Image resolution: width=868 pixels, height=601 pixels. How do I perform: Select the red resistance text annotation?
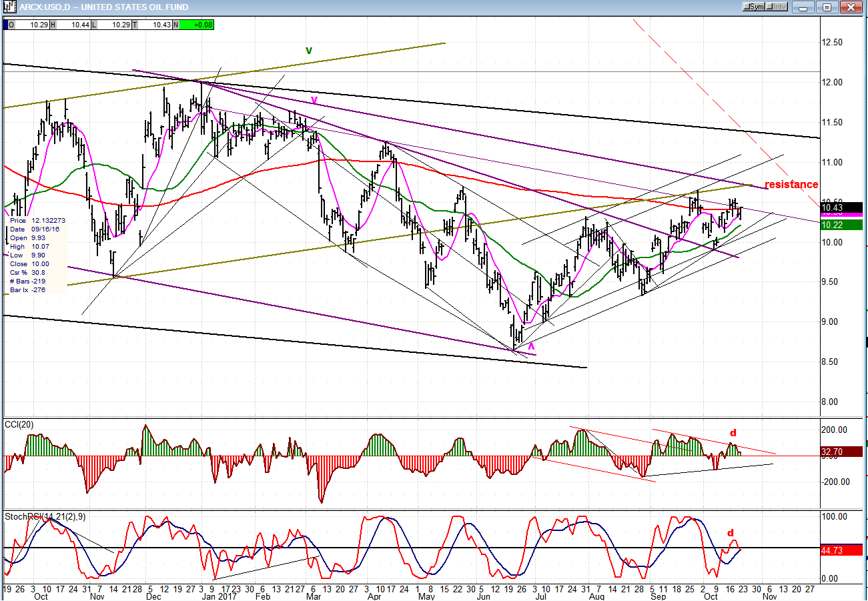[x=791, y=185]
